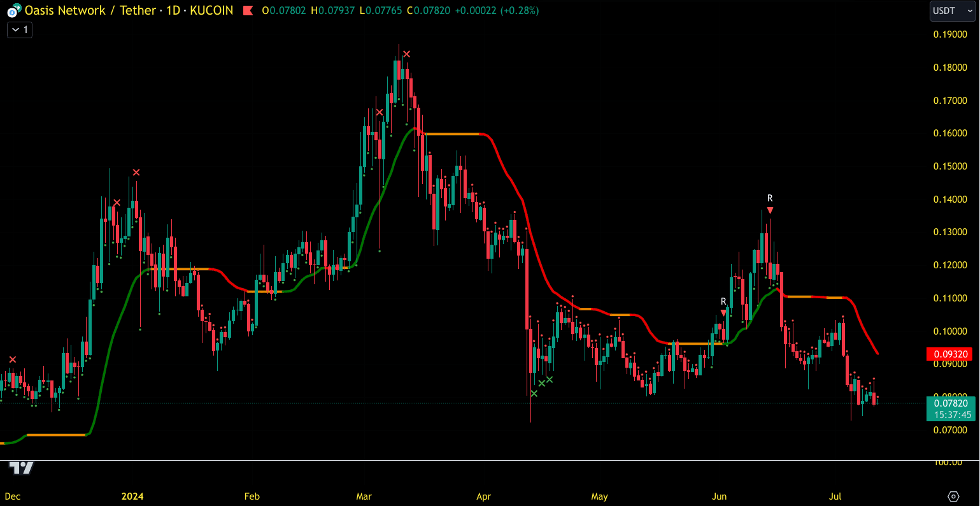
Task: Click the green 0.07820 current price label
Action: click(951, 408)
